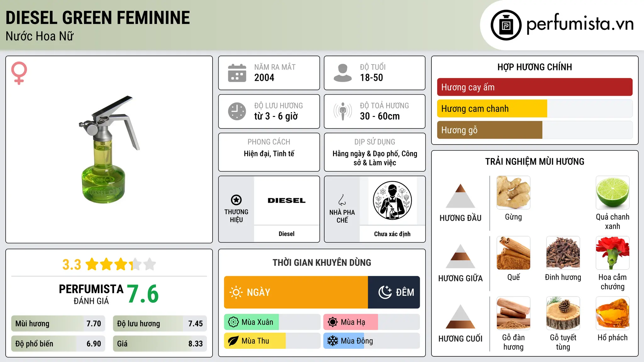Click the Hương giữa pyramid icon
Screen dimensions: 644x362
pos(461,256)
